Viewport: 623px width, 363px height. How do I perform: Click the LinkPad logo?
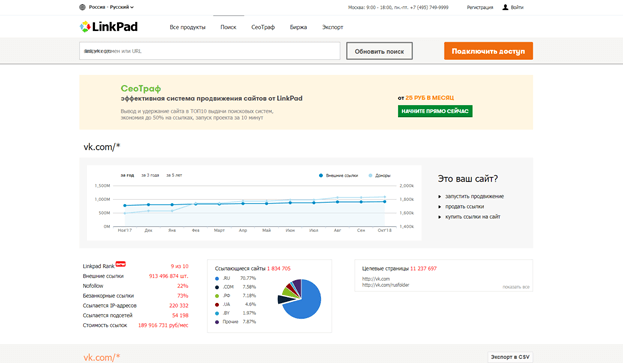pyautogui.click(x=108, y=27)
